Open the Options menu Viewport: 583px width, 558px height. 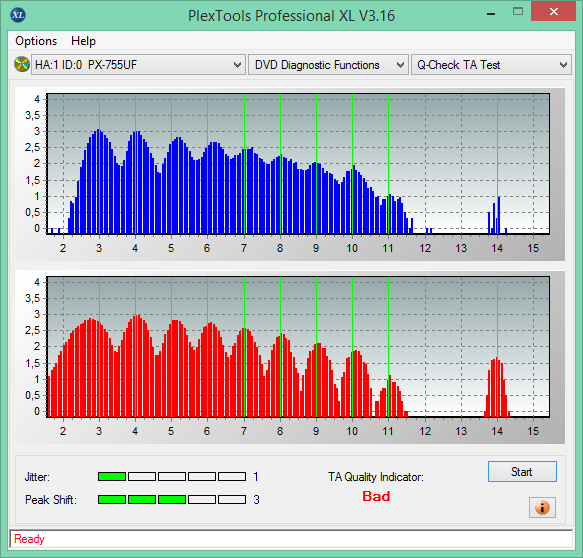point(36,41)
